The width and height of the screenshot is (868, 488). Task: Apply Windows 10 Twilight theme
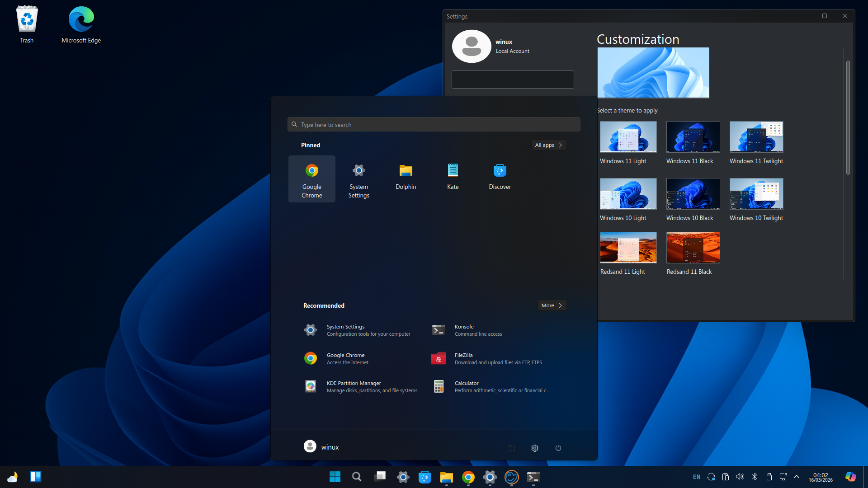pos(756,194)
